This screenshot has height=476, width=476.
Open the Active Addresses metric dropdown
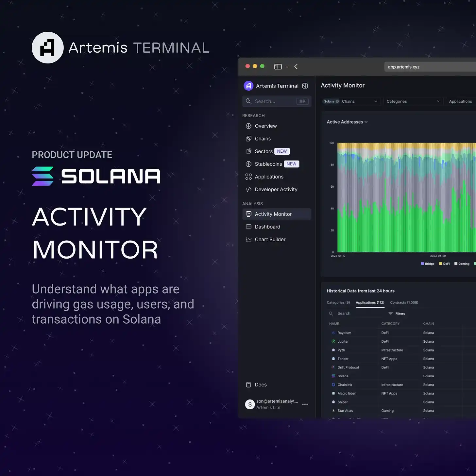(347, 122)
